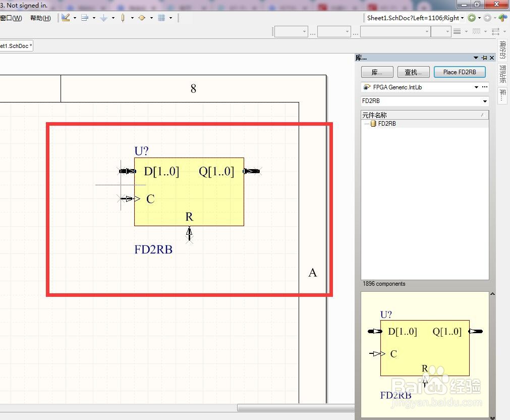The width and height of the screenshot is (510, 420).
Task: Click the yellow FD2RB component body
Action: click(x=189, y=192)
